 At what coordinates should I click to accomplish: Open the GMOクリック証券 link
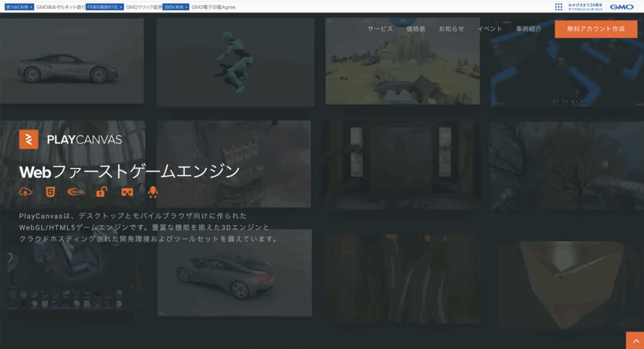(144, 7)
